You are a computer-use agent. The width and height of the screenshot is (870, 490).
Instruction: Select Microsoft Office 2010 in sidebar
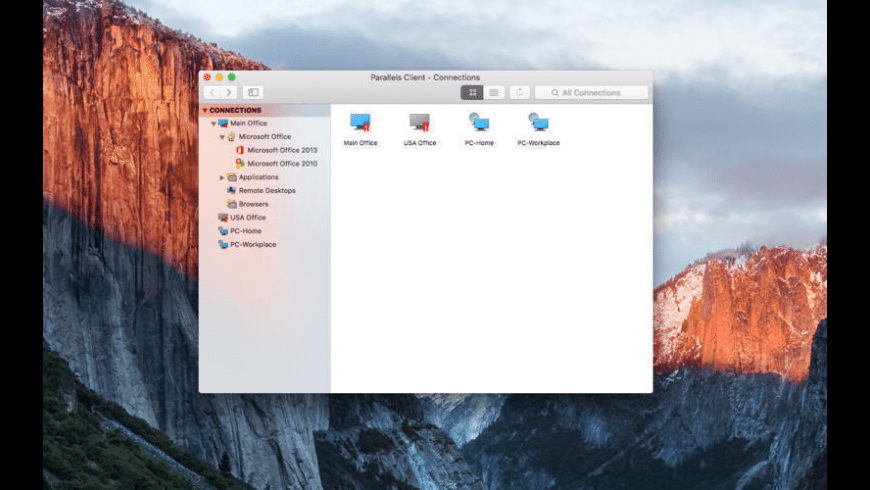pos(282,164)
